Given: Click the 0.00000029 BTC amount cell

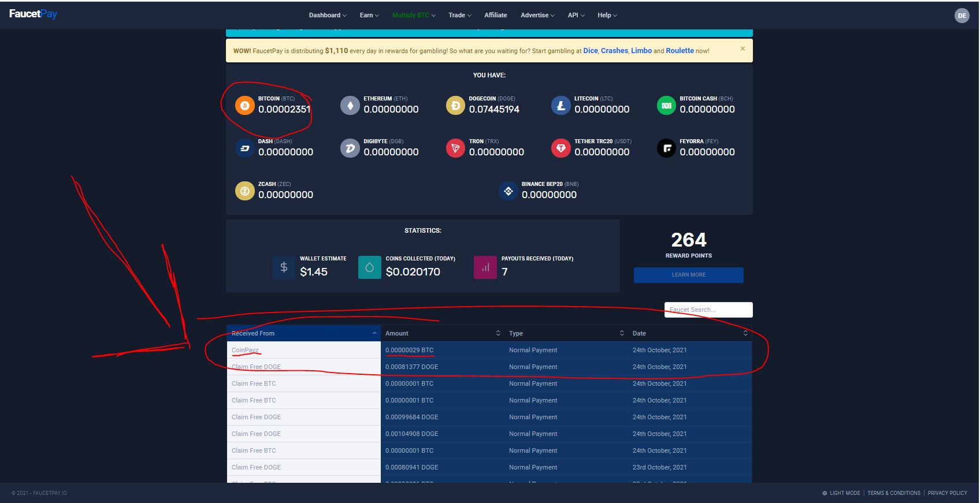Looking at the screenshot, I should click(443, 350).
